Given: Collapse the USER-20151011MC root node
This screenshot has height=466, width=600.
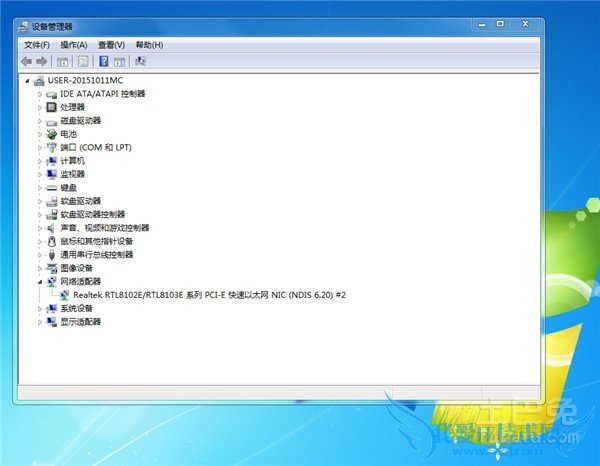Looking at the screenshot, I should 27,81.
